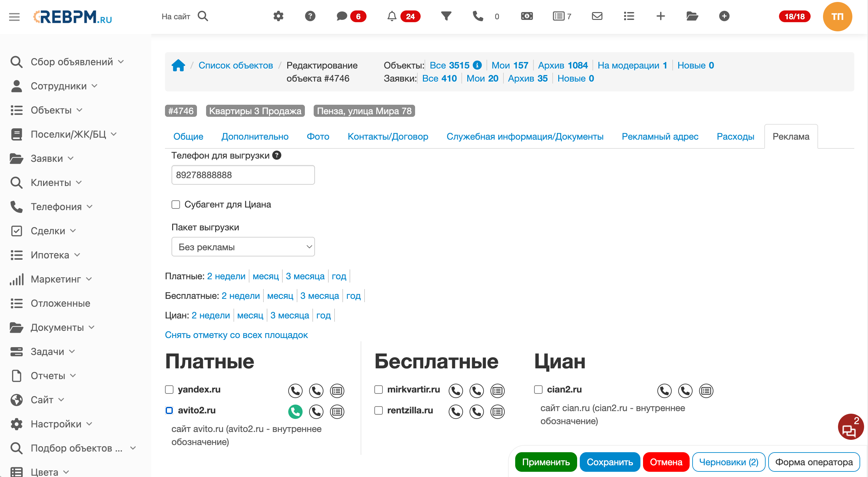Enable avito2.ru checkbox
The height and width of the screenshot is (477, 868).
(169, 410)
